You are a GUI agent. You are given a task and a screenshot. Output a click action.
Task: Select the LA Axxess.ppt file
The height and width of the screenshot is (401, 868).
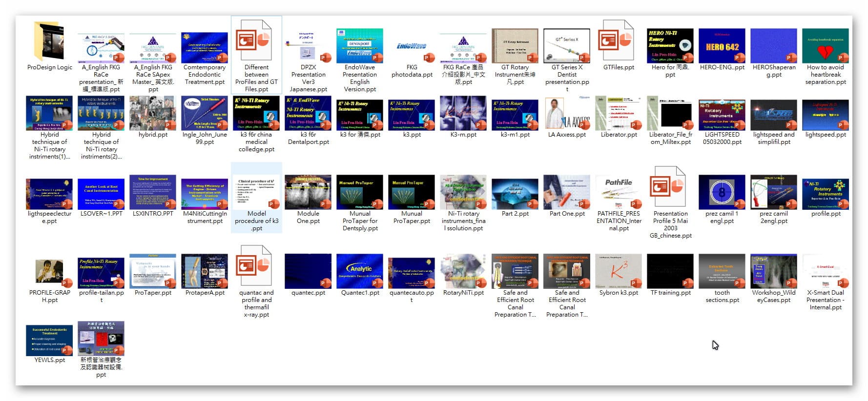[x=567, y=113]
